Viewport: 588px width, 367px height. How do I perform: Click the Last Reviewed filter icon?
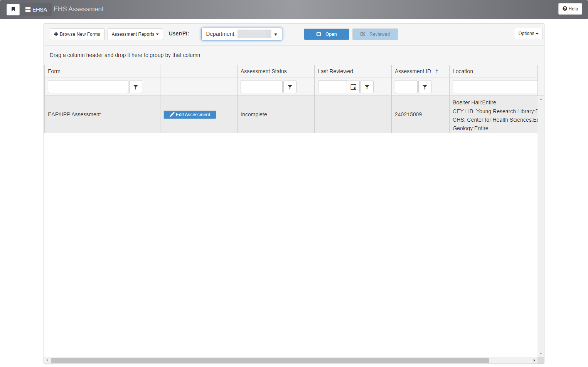click(367, 87)
